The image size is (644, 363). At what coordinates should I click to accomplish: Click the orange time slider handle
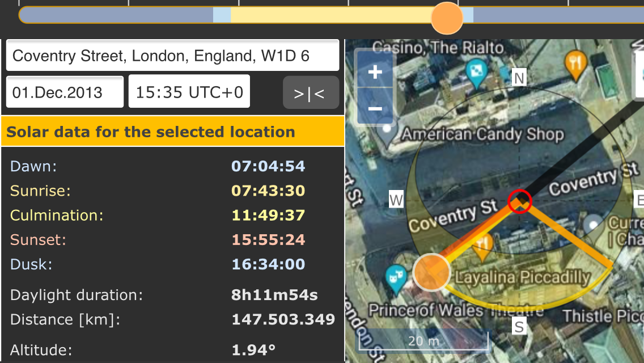click(x=447, y=18)
